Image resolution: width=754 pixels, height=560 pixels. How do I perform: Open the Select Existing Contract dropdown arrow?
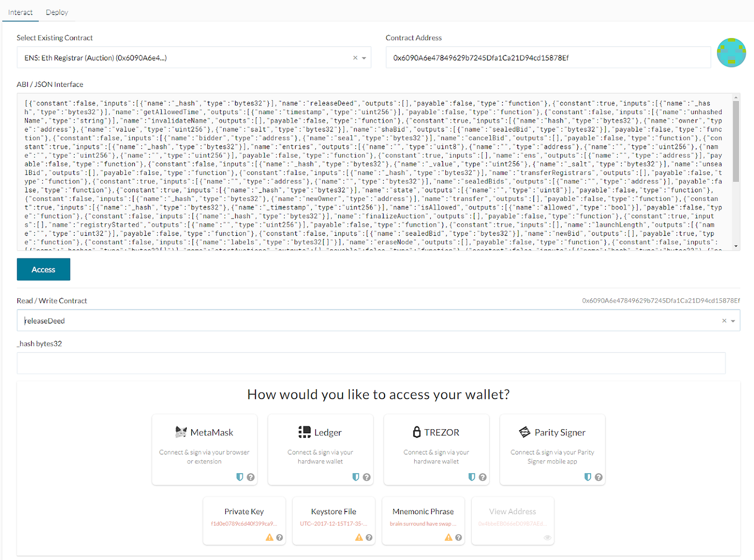click(x=364, y=58)
